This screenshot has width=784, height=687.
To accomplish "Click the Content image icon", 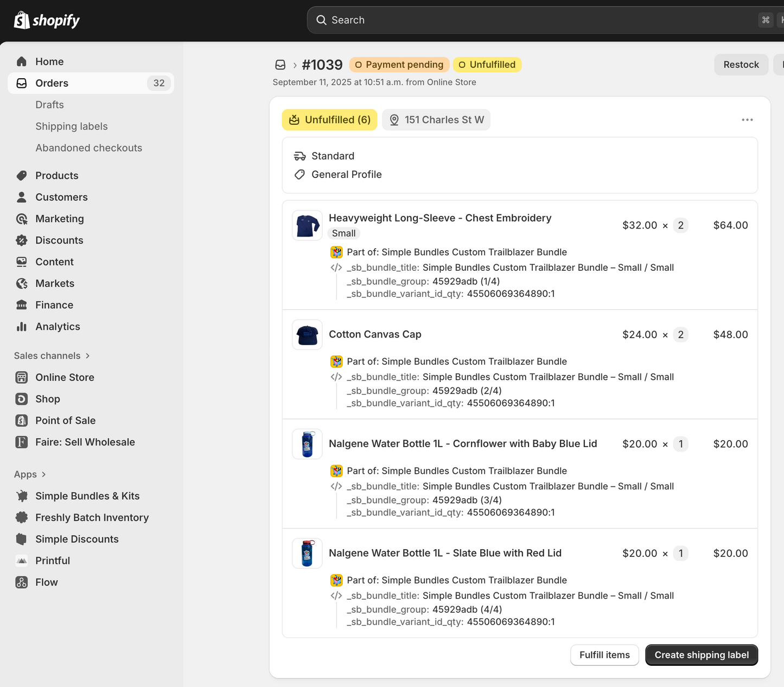I will 22,262.
